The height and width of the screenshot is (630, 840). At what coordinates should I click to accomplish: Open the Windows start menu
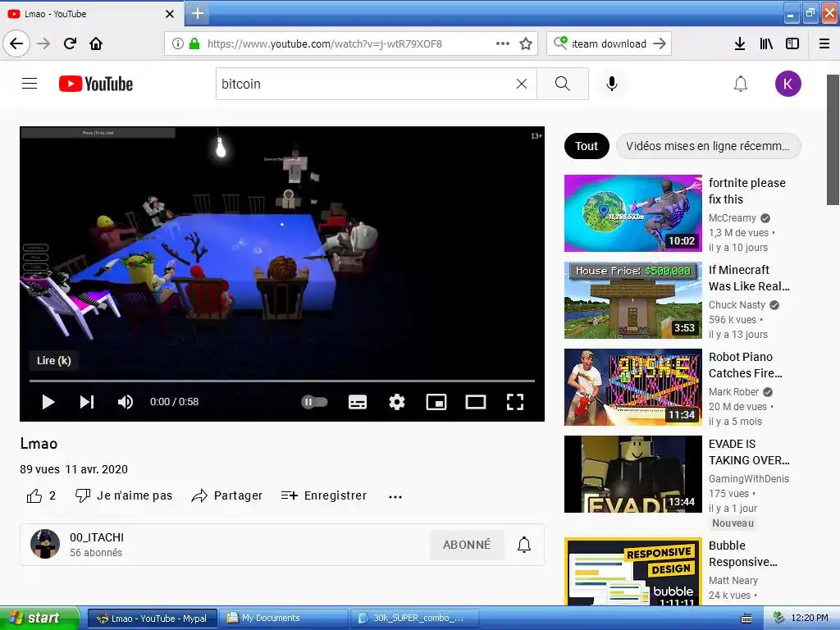pyautogui.click(x=39, y=618)
